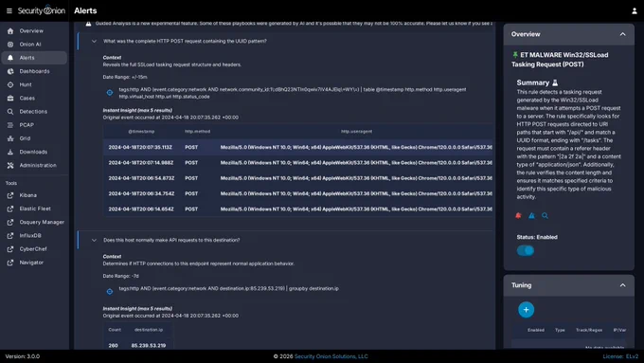Click the green pin icon by ET MALWARE title

[515, 55]
